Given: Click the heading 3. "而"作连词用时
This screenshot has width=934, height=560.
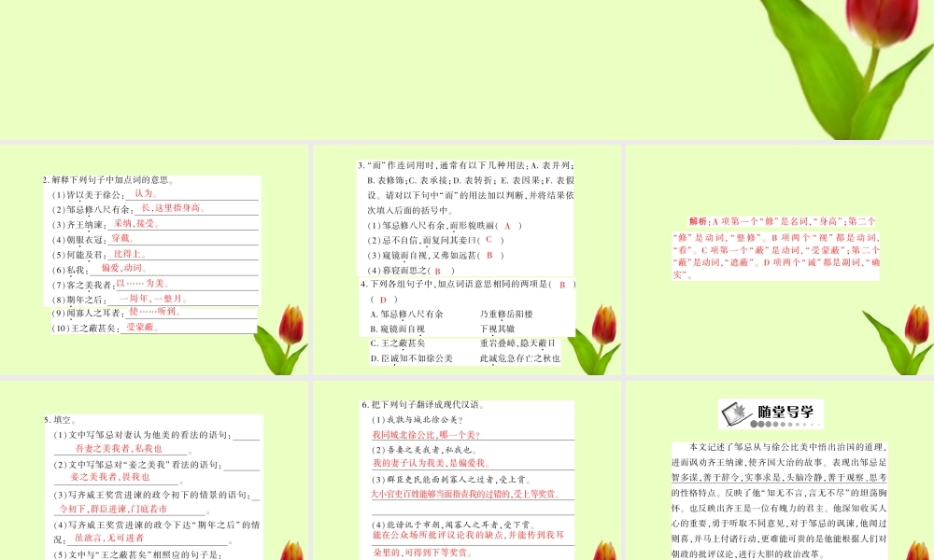Looking at the screenshot, I should click(466, 188).
